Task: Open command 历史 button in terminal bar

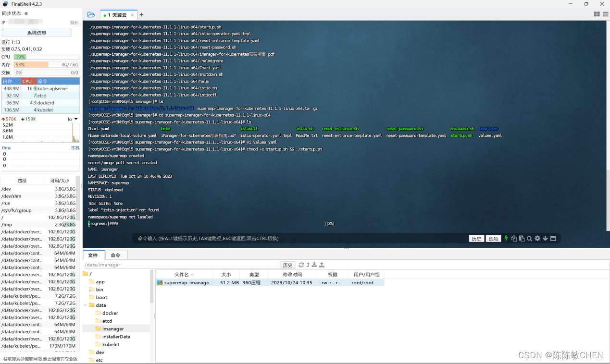Action: [476, 239]
